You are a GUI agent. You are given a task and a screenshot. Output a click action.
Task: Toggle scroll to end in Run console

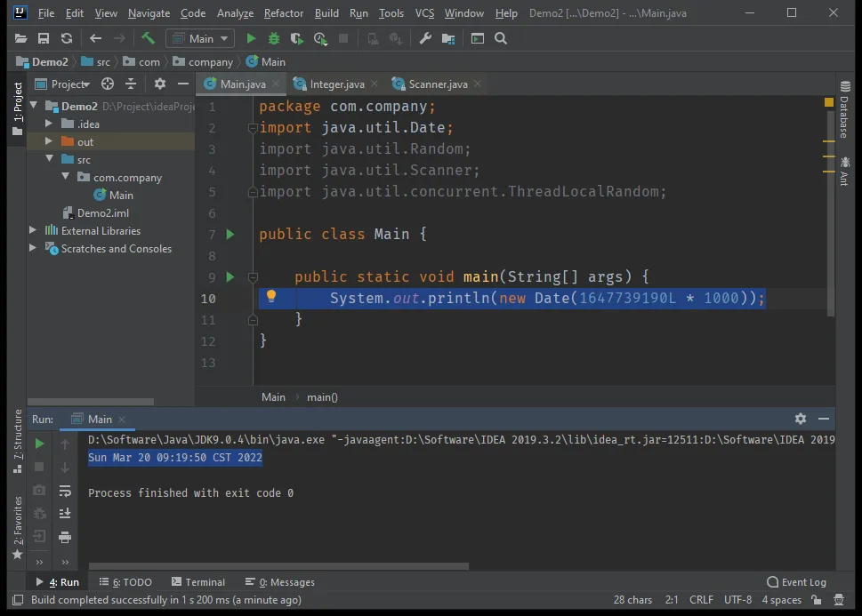tap(65, 514)
